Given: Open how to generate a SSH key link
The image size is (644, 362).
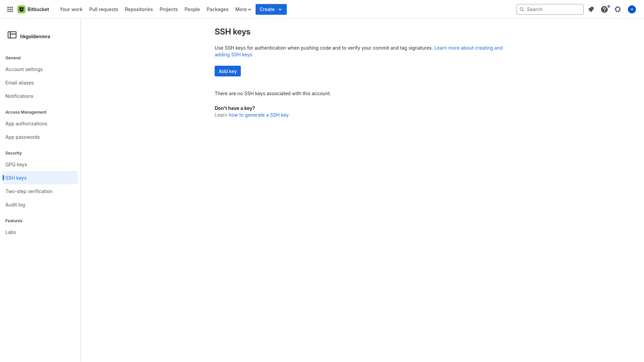Looking at the screenshot, I should (x=259, y=115).
